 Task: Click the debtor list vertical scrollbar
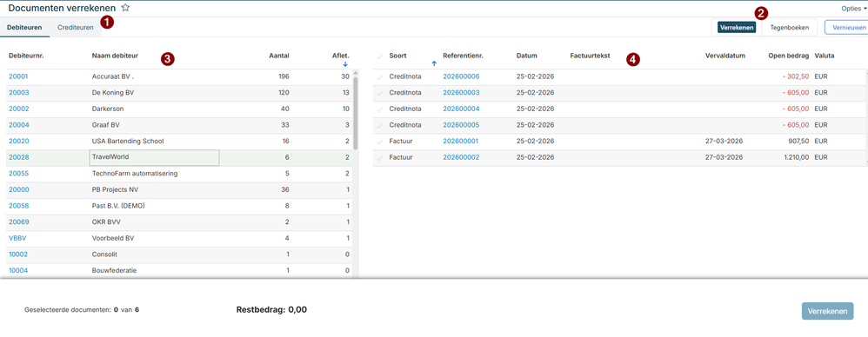tap(356, 113)
